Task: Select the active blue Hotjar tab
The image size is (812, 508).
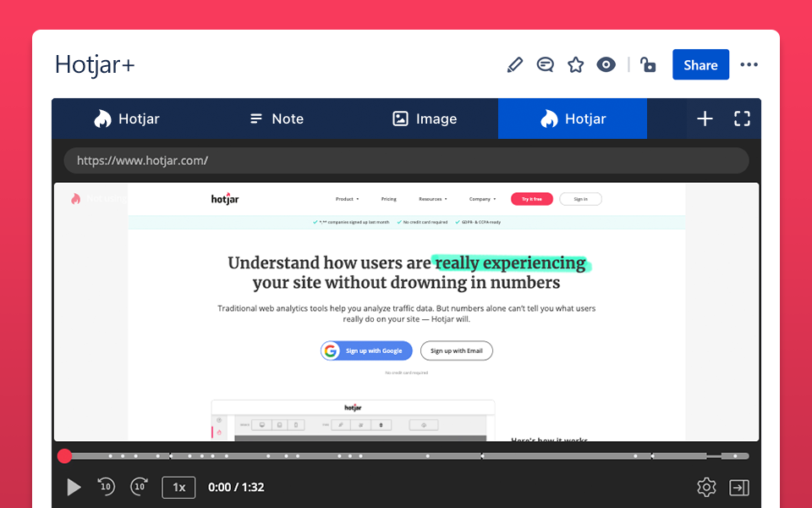Action: (573, 119)
